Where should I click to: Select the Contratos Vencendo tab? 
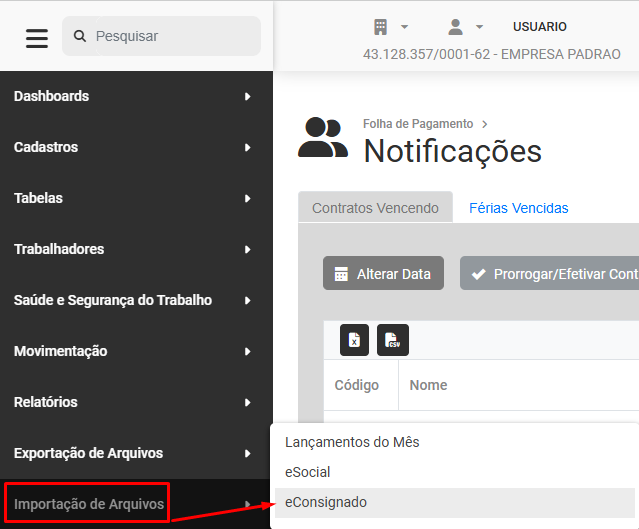coord(375,208)
